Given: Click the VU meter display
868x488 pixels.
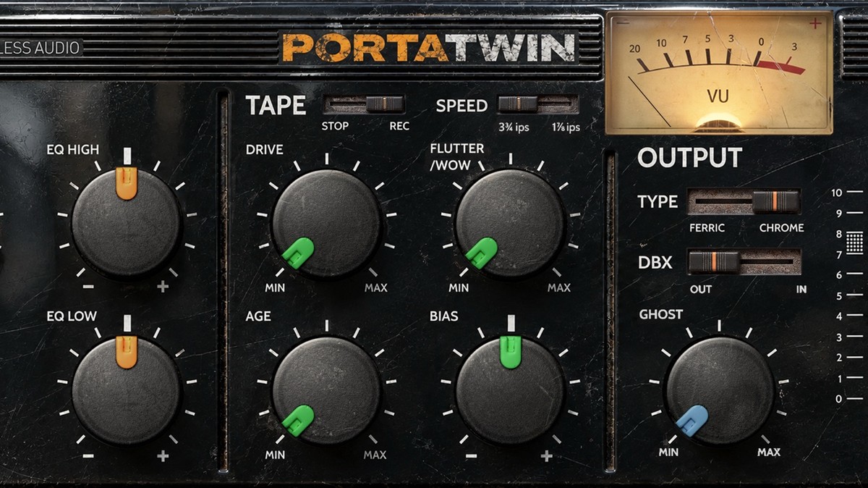Looking at the screenshot, I should tap(718, 73).
